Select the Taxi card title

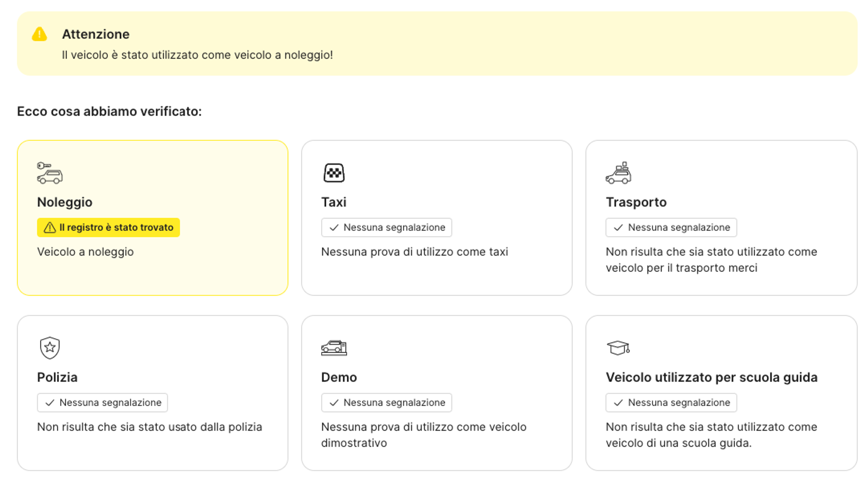(x=334, y=202)
